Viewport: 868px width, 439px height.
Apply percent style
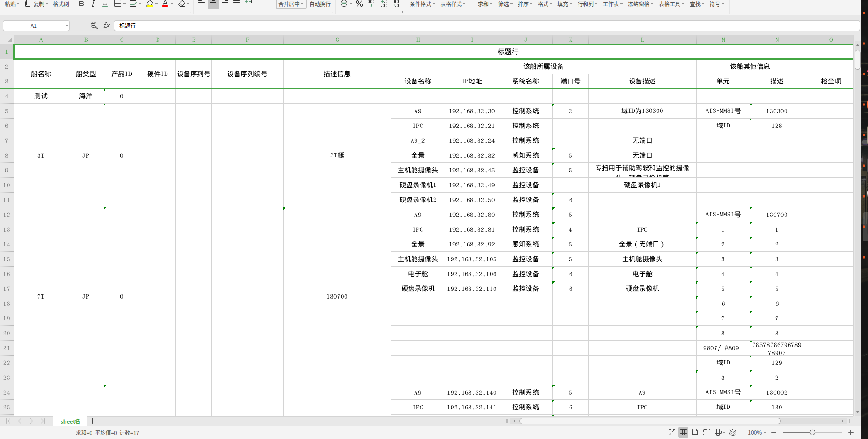tap(359, 4)
